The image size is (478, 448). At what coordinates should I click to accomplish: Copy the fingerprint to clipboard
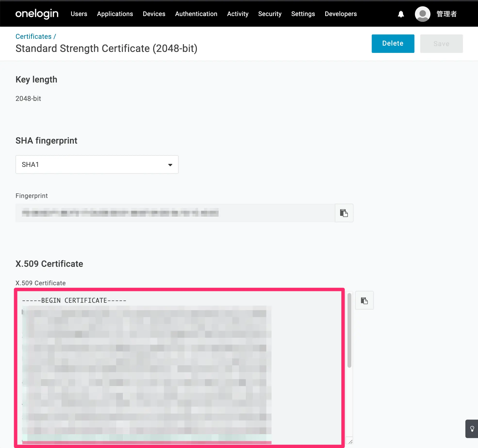344,213
